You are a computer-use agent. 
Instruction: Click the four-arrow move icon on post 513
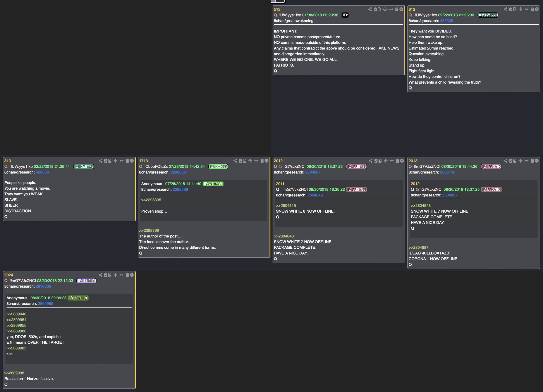(385, 9)
